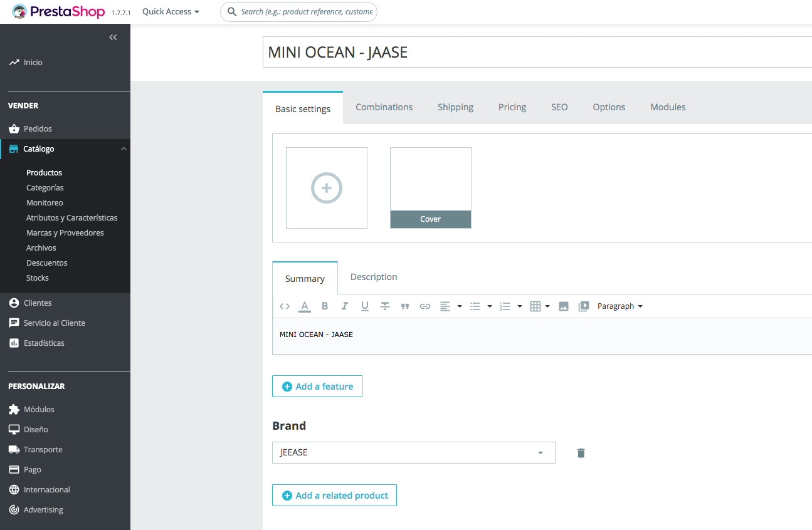Open Monitoreo in catalog menu
Viewport: 812px width, 530px height.
(x=45, y=202)
